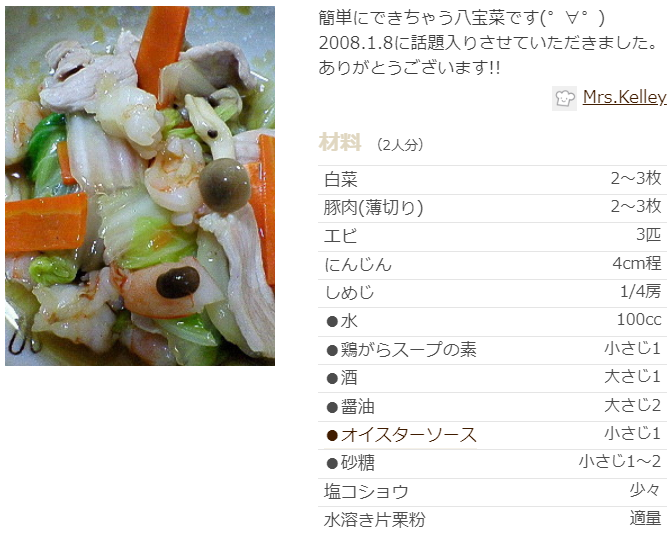This screenshot has width=667, height=534.
Task: Click the bullet dot before オイスターソース
Action: pos(332,435)
